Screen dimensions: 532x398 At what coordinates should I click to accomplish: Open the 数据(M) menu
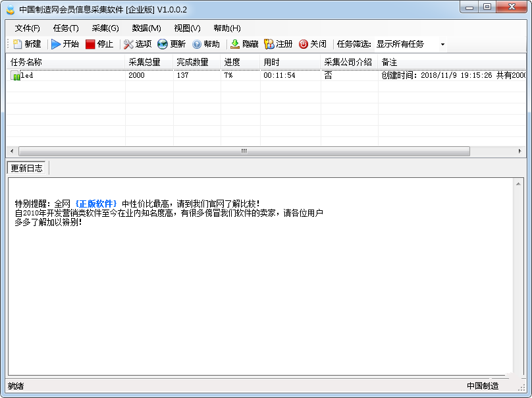point(146,28)
